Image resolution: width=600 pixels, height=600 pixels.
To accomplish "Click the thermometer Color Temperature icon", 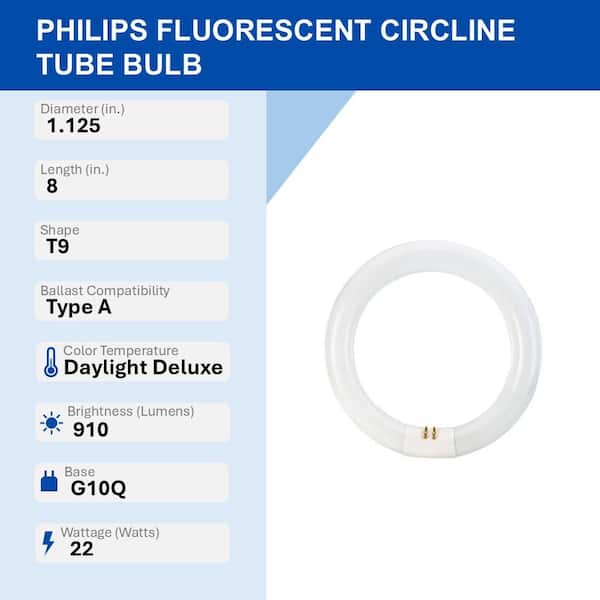I will click(50, 362).
